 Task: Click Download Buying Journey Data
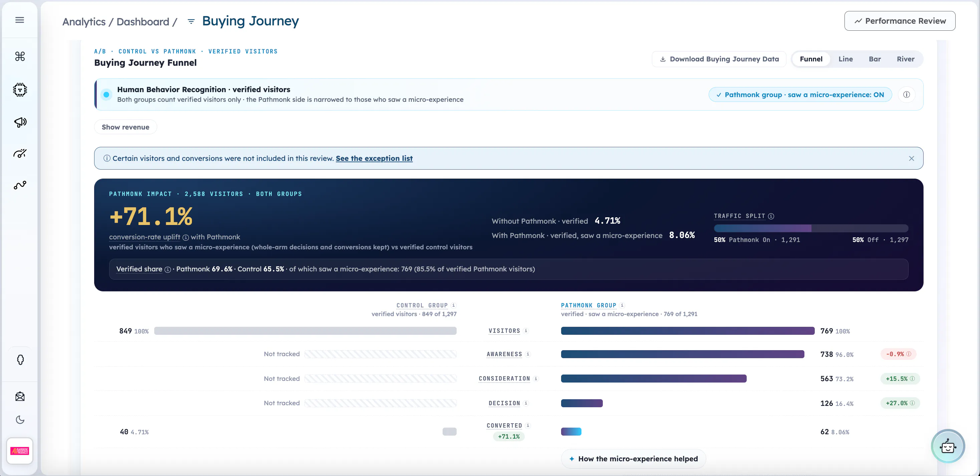pos(719,59)
